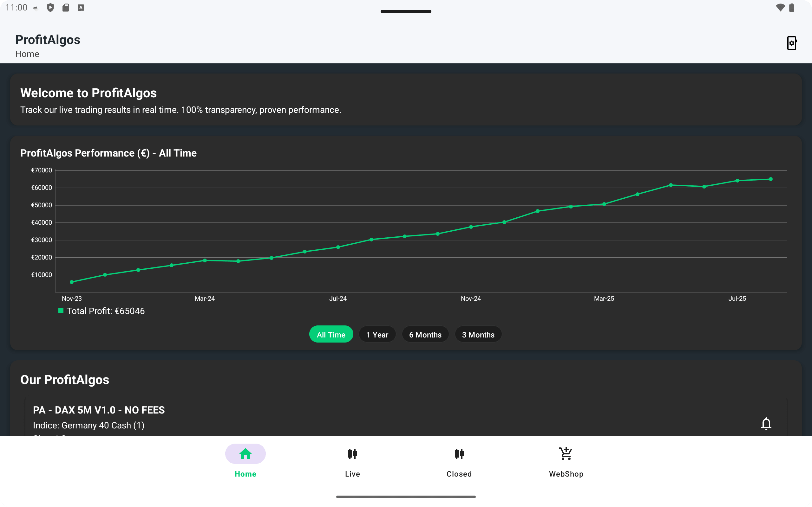Tap the shield icon in the status bar
812x507 pixels.
pos(51,7)
